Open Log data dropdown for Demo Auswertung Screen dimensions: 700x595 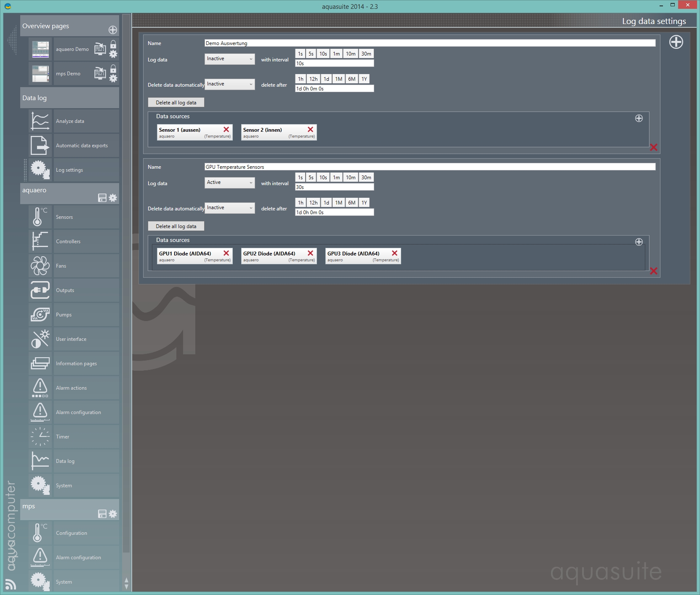point(230,59)
